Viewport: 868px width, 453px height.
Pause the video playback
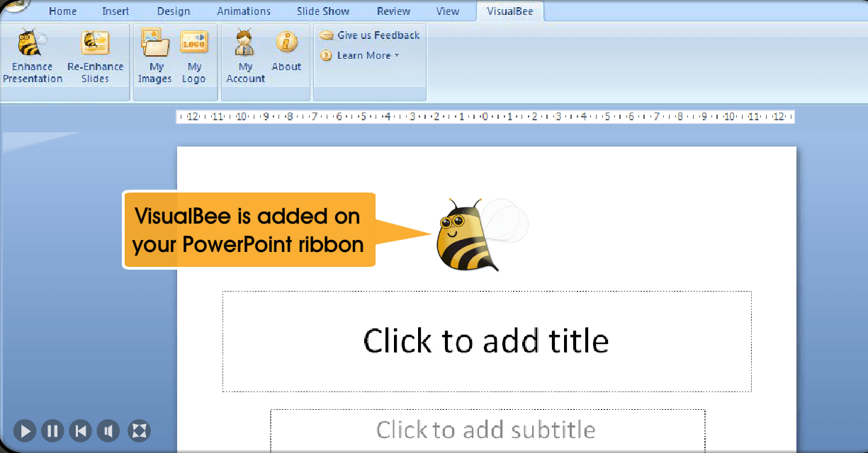pyautogui.click(x=52, y=430)
